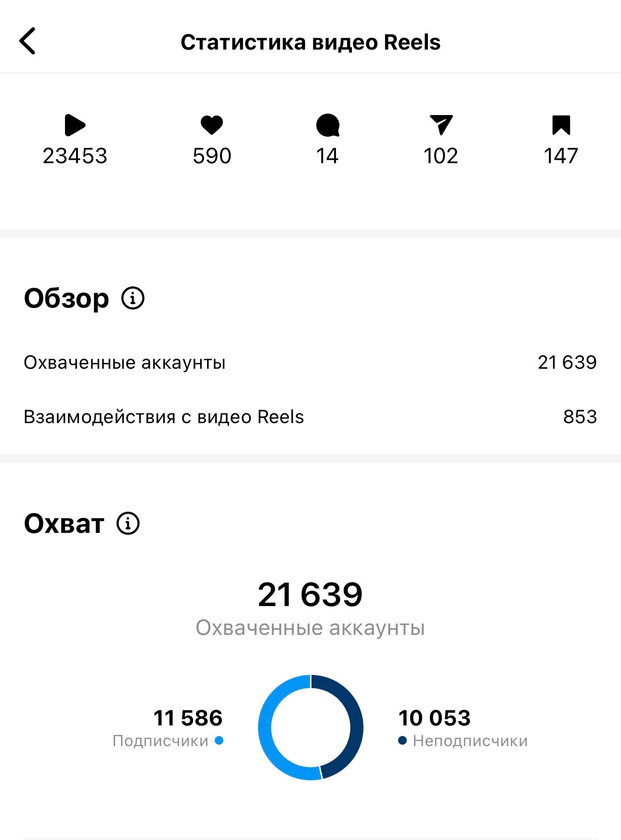Tap the comments bubble icon
Viewport: 621px width, 840px height.
click(x=328, y=126)
